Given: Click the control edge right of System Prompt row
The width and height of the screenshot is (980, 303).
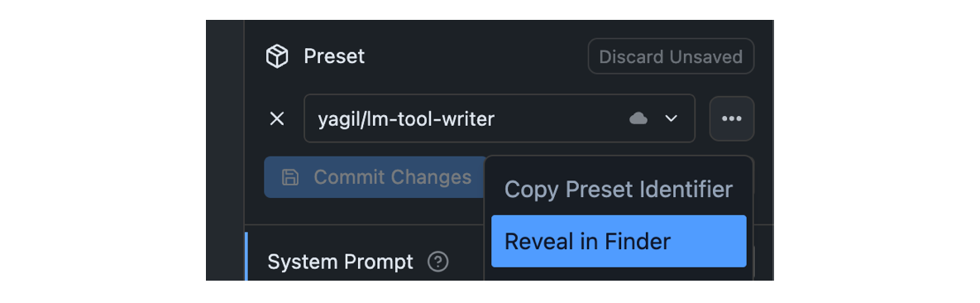Looking at the screenshot, I should click(753, 263).
